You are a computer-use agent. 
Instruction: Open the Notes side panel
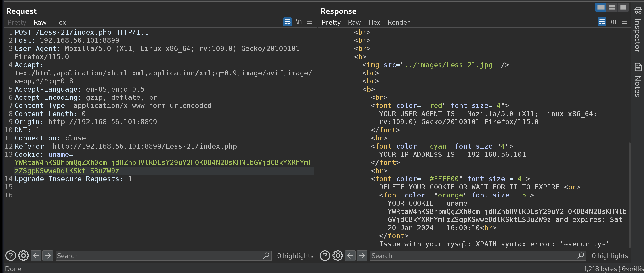coord(638,80)
